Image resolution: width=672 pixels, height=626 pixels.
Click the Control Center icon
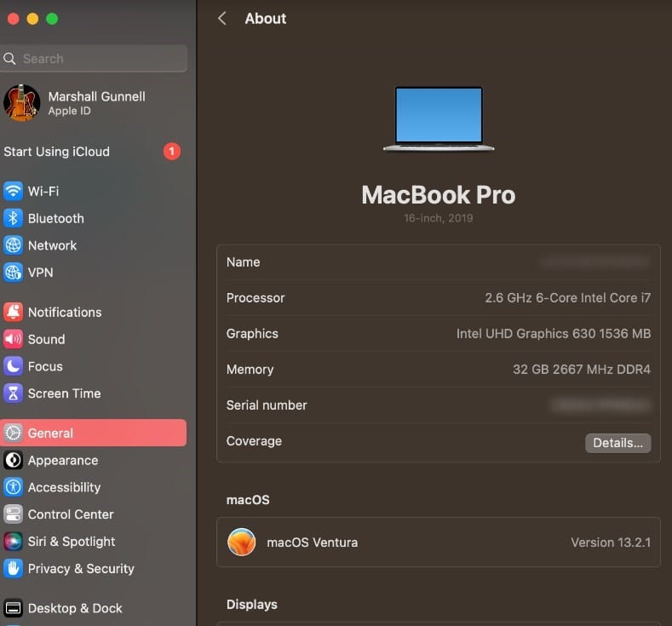[14, 514]
